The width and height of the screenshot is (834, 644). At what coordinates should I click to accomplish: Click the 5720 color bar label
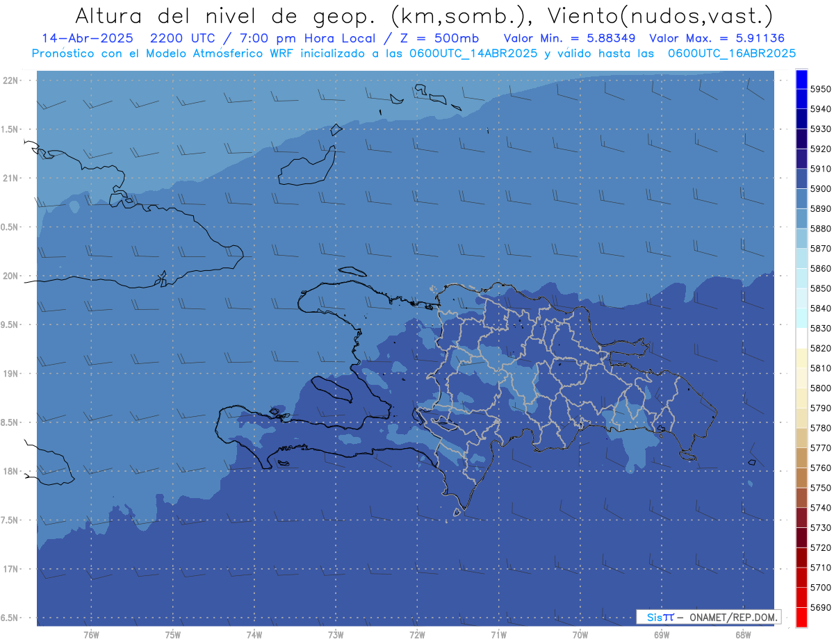click(x=821, y=547)
